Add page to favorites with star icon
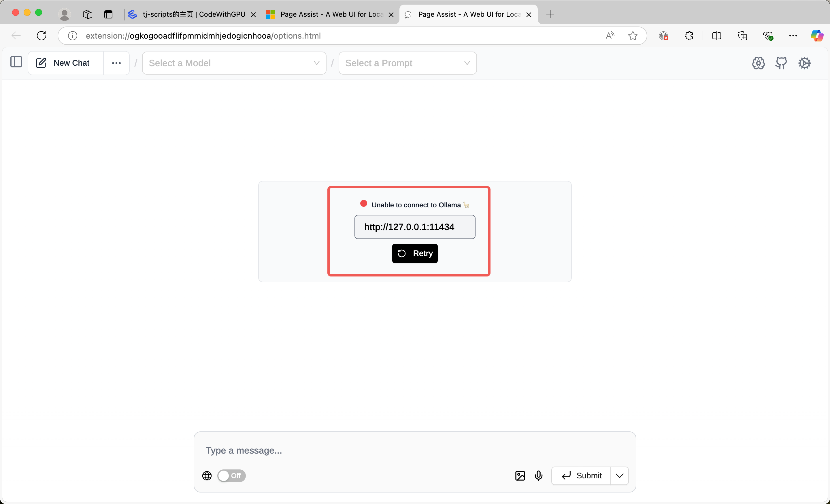 pyautogui.click(x=633, y=36)
